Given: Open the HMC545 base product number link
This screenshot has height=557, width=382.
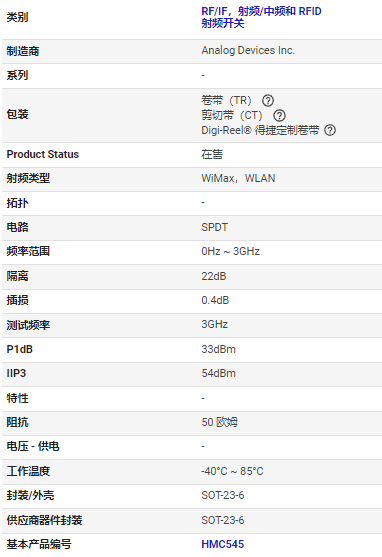Looking at the screenshot, I should point(223,544).
